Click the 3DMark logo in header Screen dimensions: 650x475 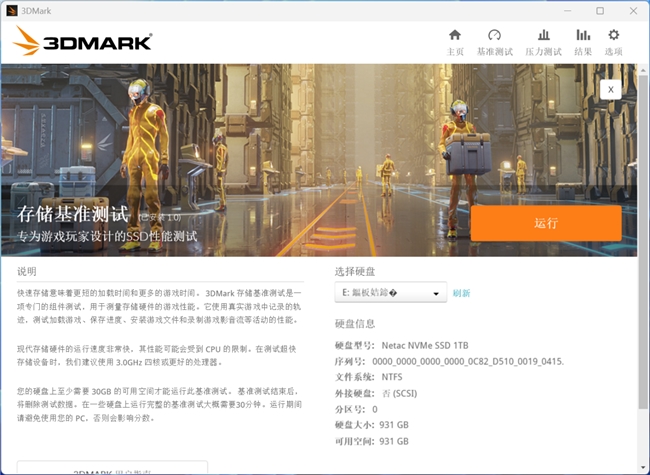point(82,41)
